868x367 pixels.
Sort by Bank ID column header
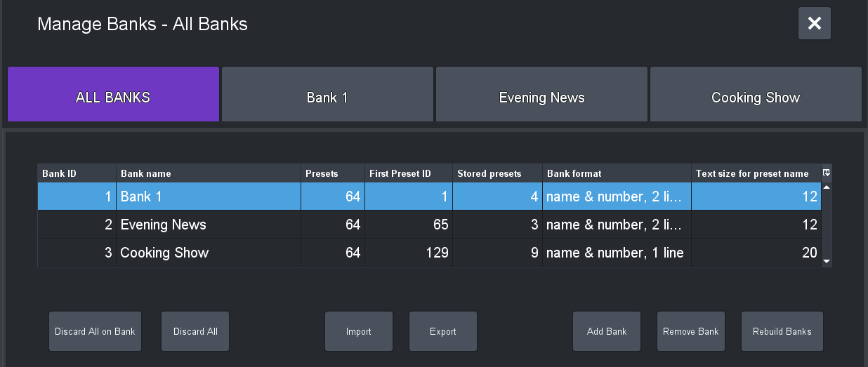[77, 173]
